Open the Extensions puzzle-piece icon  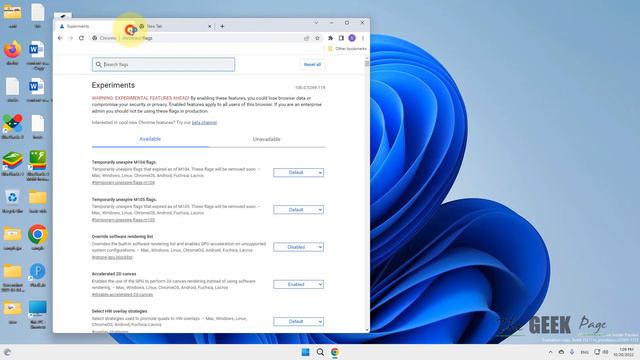(331, 38)
